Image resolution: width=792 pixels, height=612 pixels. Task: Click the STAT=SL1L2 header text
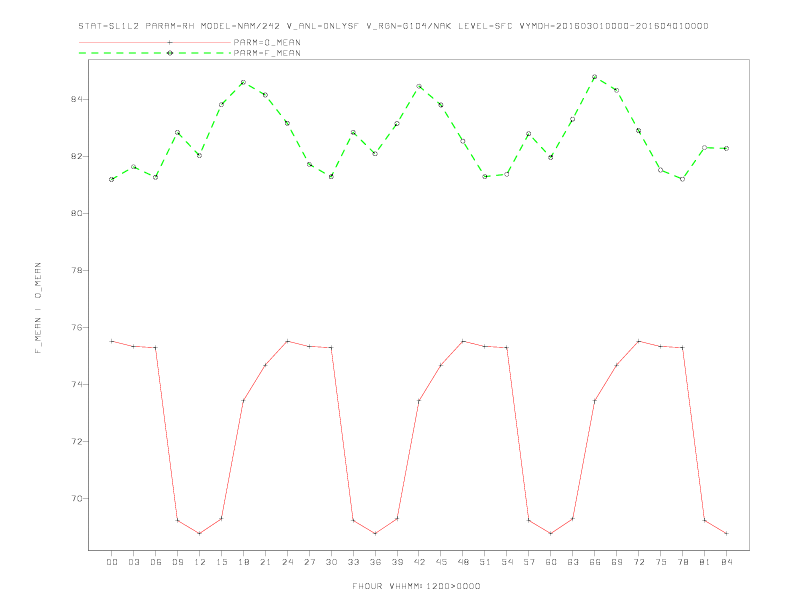109,26
